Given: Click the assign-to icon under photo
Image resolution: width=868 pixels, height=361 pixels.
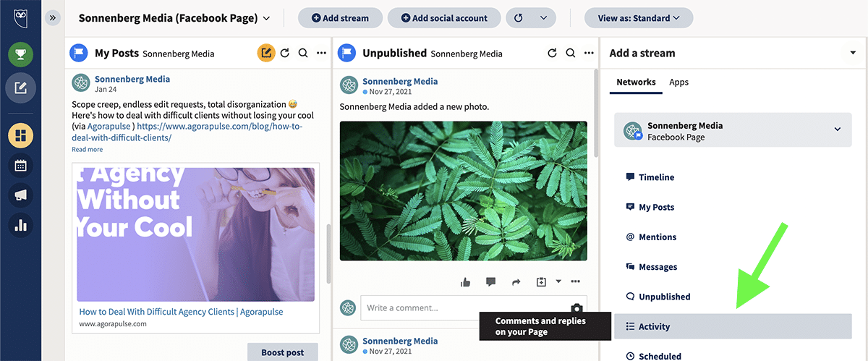Looking at the screenshot, I should [x=541, y=281].
